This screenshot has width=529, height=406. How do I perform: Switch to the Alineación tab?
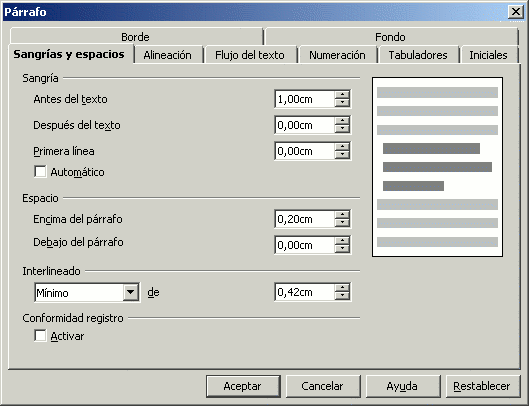click(168, 55)
